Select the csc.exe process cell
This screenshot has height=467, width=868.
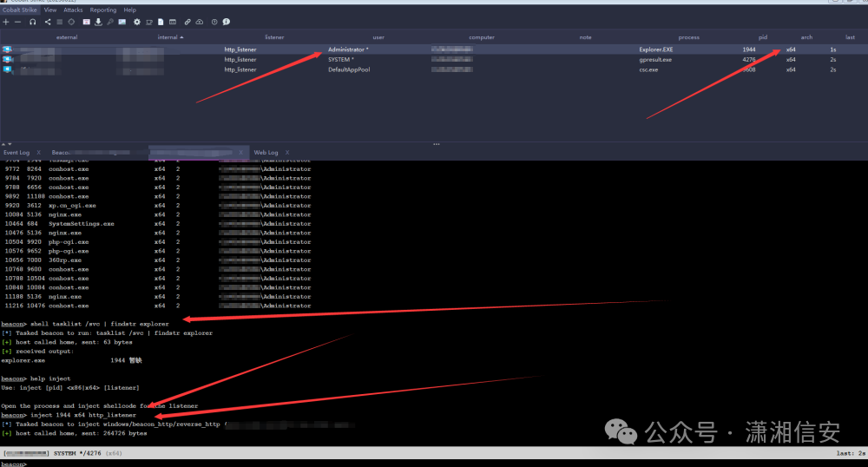(648, 69)
